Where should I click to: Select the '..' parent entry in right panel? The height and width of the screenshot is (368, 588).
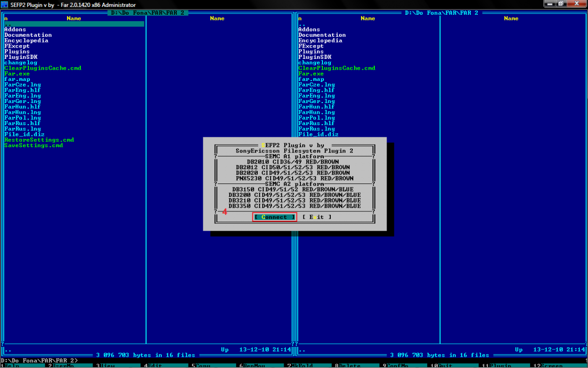[302, 24]
